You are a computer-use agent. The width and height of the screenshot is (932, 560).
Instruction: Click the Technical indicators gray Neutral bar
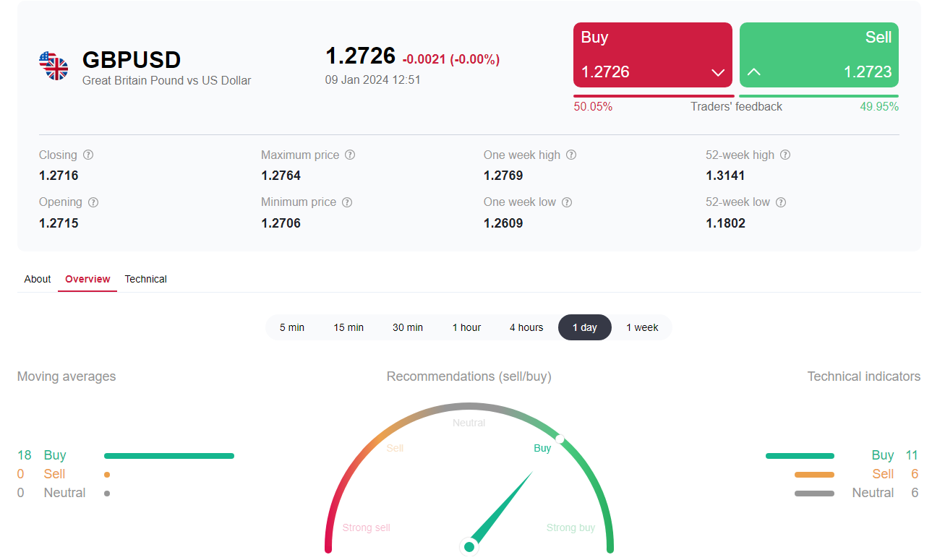click(814, 494)
